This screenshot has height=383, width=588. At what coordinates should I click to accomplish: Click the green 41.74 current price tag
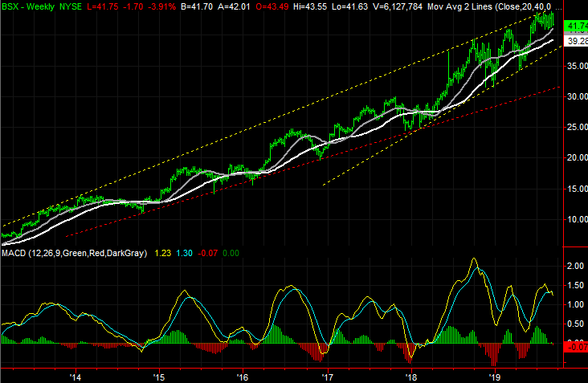(x=576, y=26)
